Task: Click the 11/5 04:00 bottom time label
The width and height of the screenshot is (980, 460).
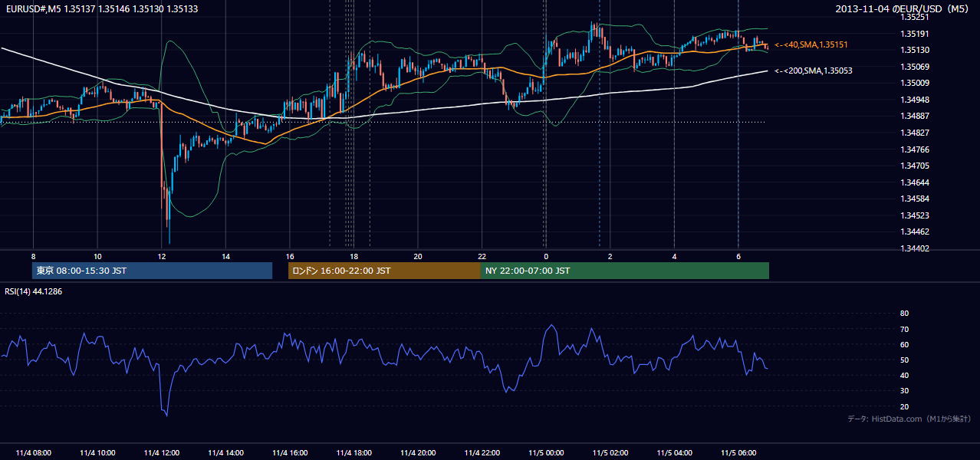Action: [674, 453]
